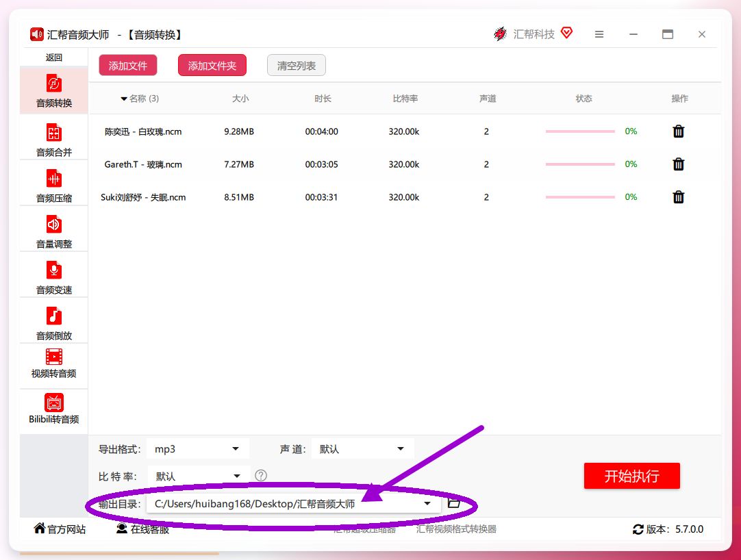Click progress bar of 白玫瑰.ncm row
This screenshot has width=741, height=560.
coord(580,131)
